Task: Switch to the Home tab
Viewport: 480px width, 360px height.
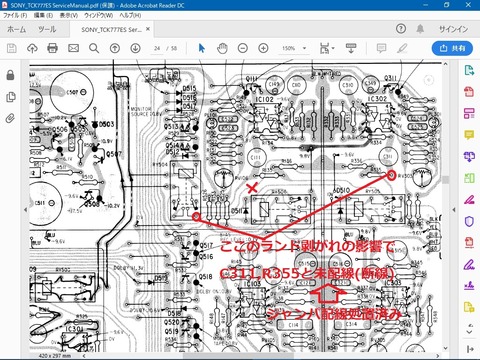Action: point(17,29)
